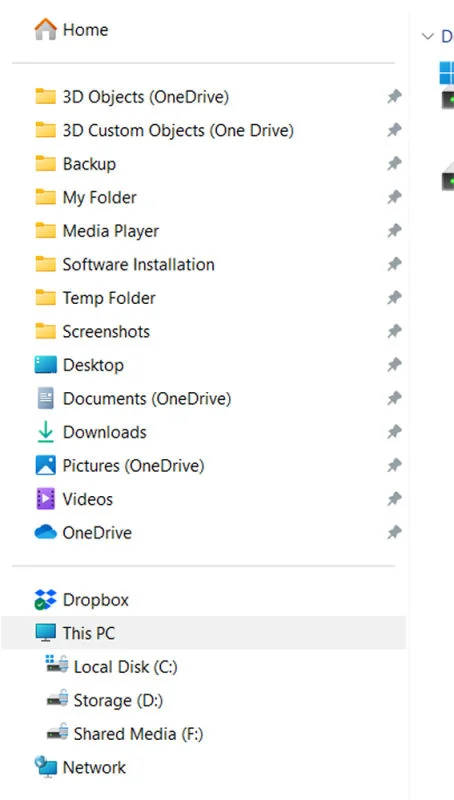Toggle the pin beside Screenshots
Image resolution: width=454 pixels, height=800 pixels.
pos(394,331)
